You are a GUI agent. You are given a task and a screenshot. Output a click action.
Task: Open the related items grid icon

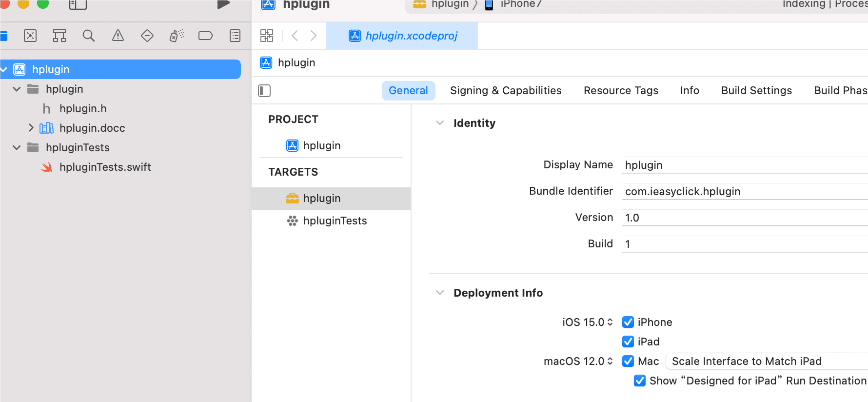pyautogui.click(x=267, y=36)
